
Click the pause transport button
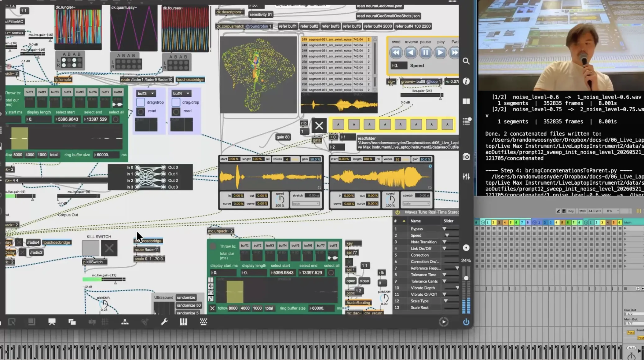point(425,53)
